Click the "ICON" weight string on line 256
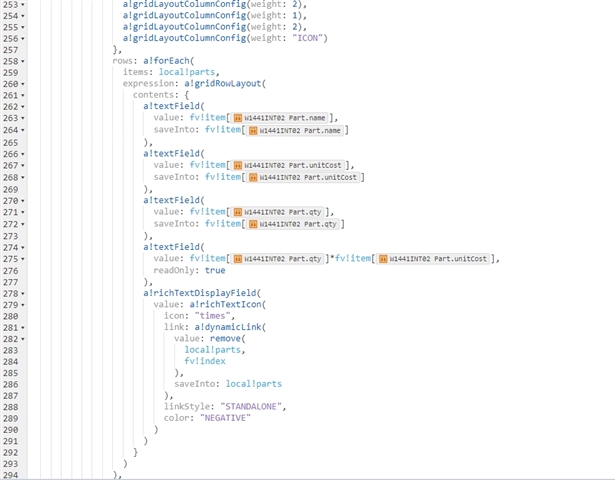Viewport: 615px width, 480px height. (308, 38)
